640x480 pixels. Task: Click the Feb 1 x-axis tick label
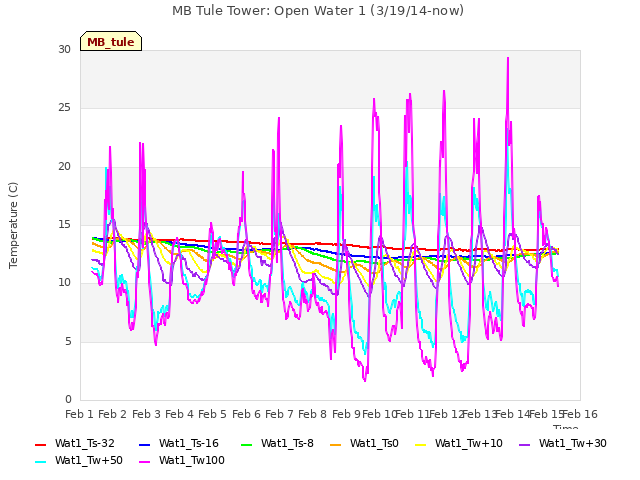[x=79, y=414]
